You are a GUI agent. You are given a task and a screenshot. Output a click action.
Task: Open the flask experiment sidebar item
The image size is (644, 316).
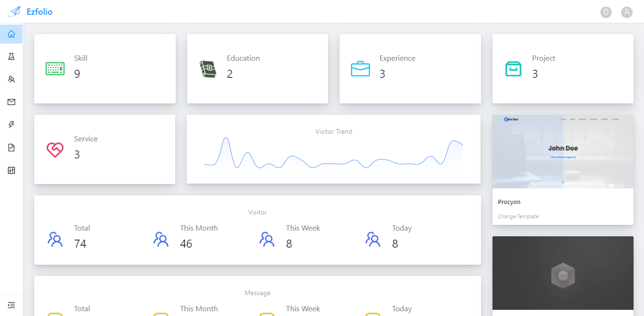tap(11, 56)
